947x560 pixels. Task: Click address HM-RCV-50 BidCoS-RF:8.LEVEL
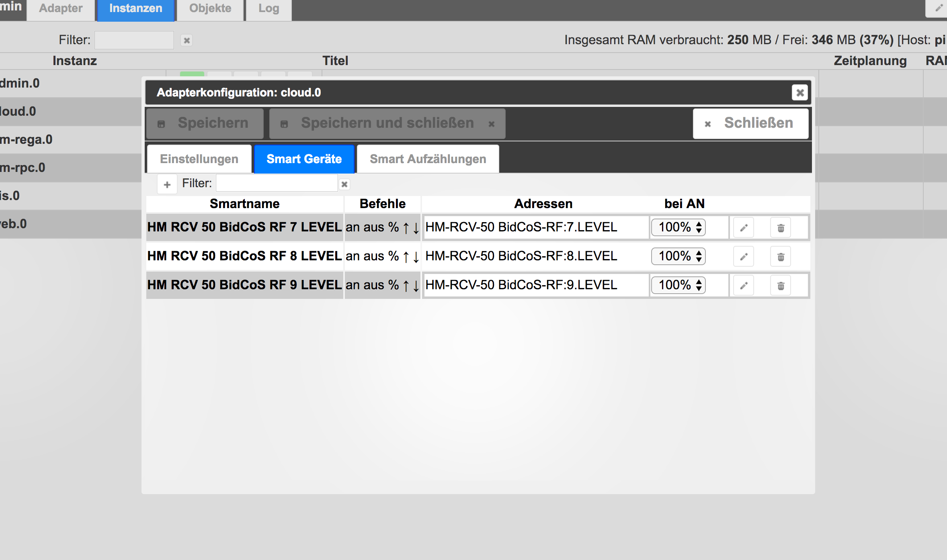point(521,256)
